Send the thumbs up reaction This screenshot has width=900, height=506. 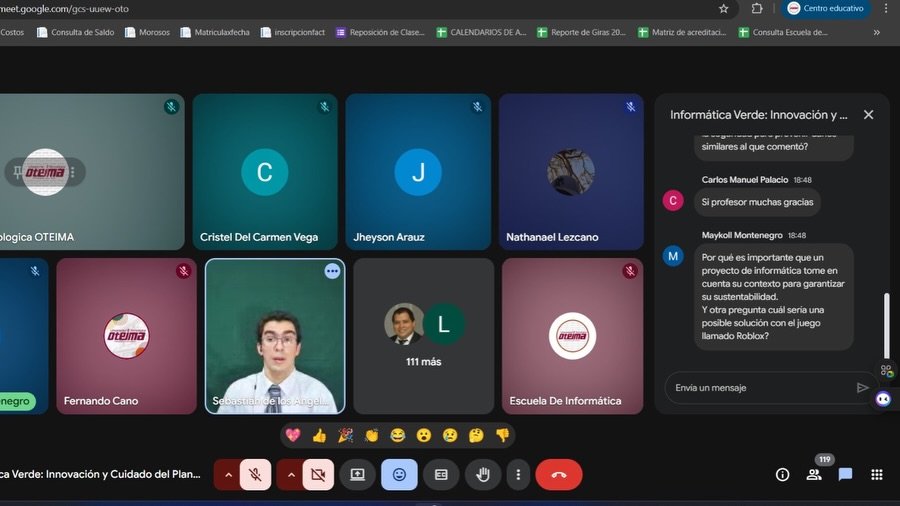[319, 435]
